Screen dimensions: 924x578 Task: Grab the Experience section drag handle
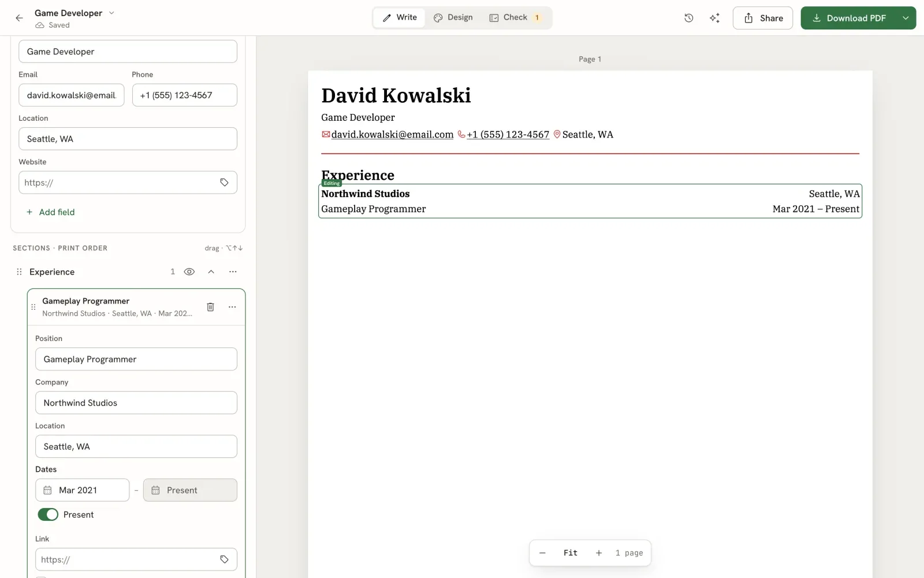[19, 272]
